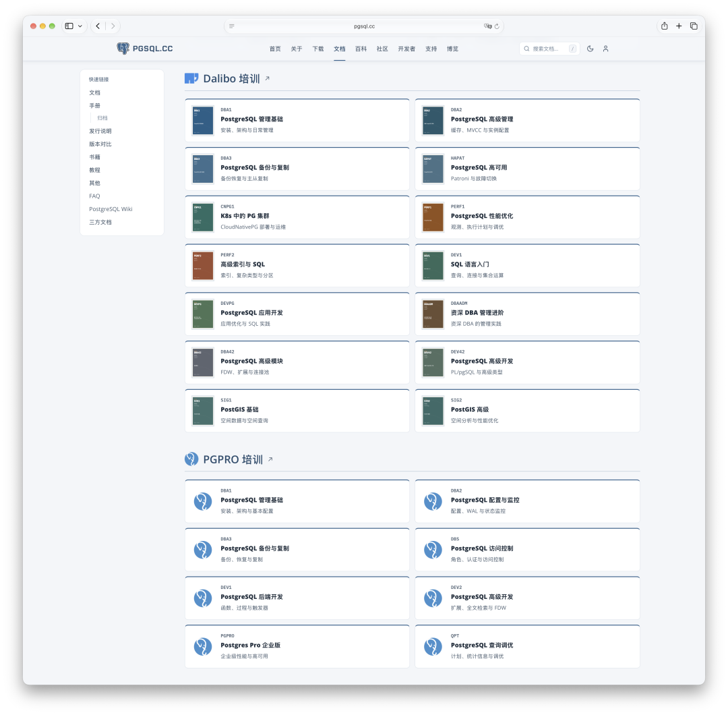Click the Dalibo logo beside the heading
The height and width of the screenshot is (715, 728).
(191, 78)
